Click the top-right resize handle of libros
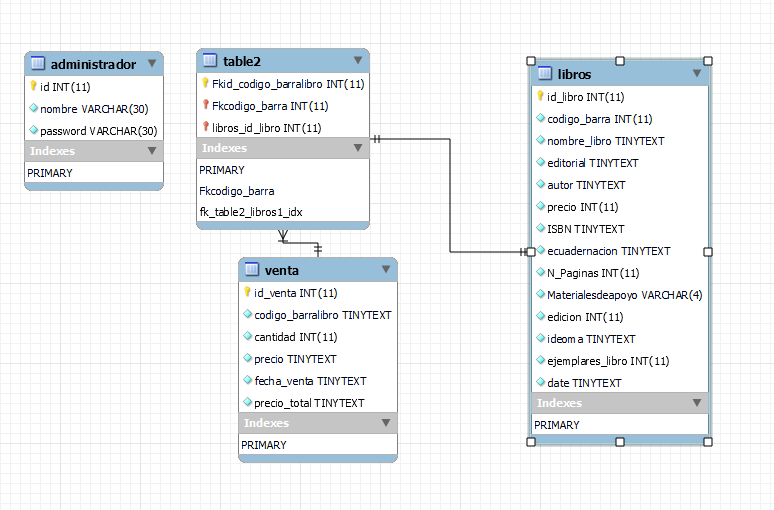Image resolution: width=774 pixels, height=510 pixels. pyautogui.click(x=708, y=61)
